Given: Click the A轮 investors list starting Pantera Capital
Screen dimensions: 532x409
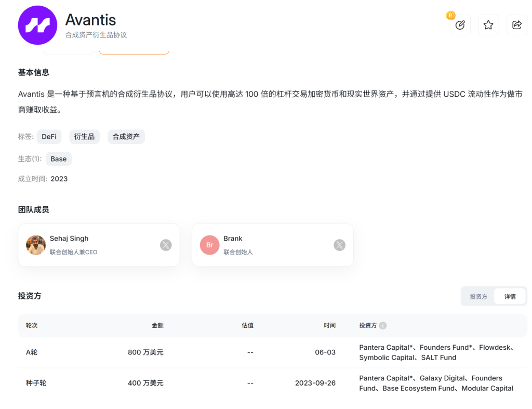Looking at the screenshot, I should click(x=437, y=352).
